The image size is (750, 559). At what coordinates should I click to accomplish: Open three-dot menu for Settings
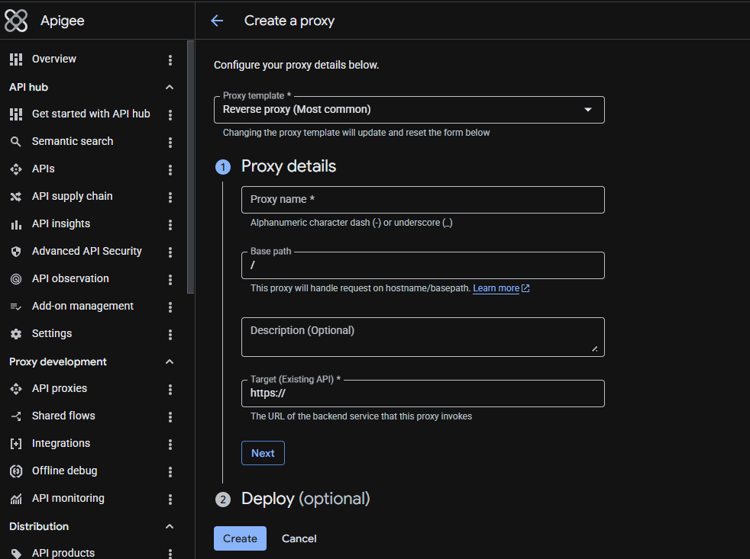pos(170,334)
